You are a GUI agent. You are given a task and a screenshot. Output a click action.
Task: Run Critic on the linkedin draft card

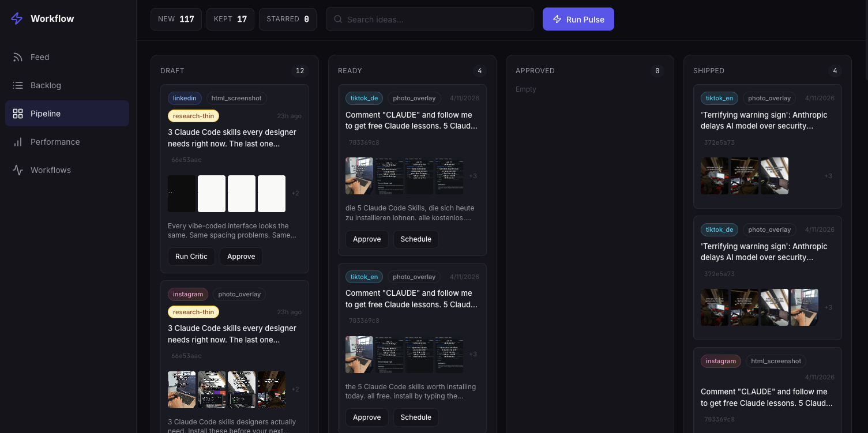(191, 257)
